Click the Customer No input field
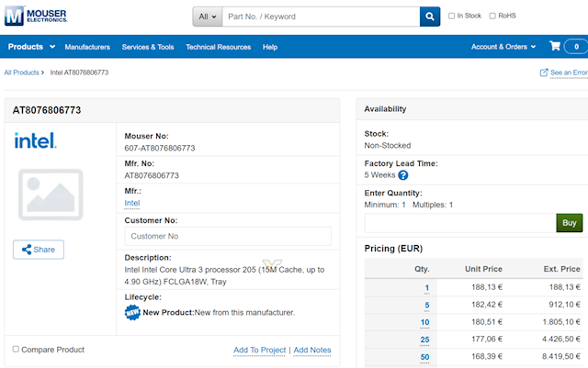The width and height of the screenshot is (588, 368). tap(227, 236)
